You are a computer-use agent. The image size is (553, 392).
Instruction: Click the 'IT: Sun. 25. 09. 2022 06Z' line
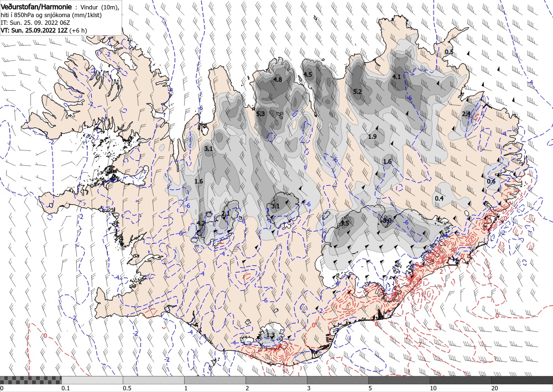(35, 23)
